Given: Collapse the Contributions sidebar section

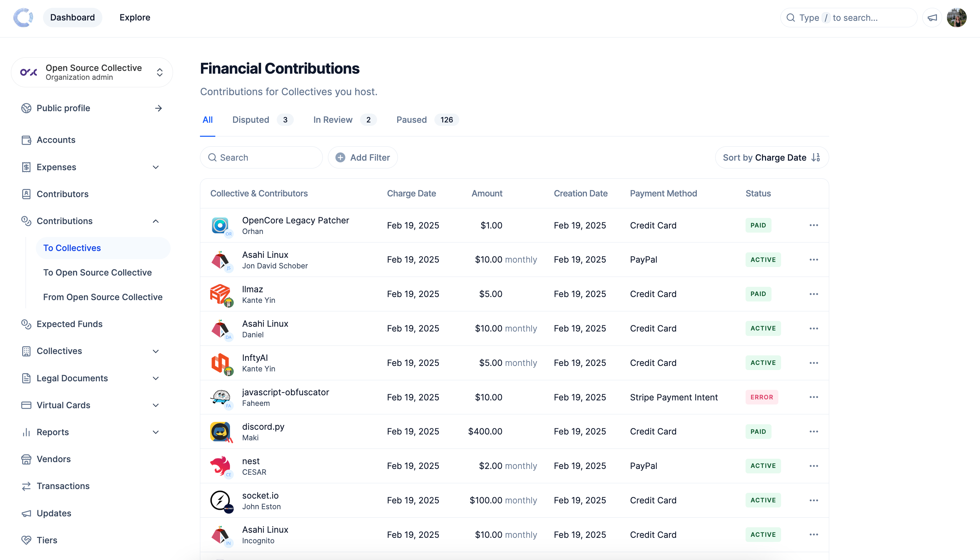Looking at the screenshot, I should [x=156, y=221].
